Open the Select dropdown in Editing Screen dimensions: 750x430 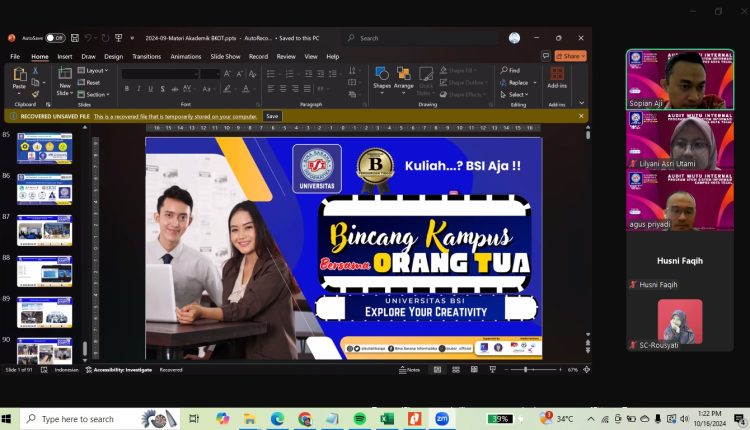click(514, 94)
